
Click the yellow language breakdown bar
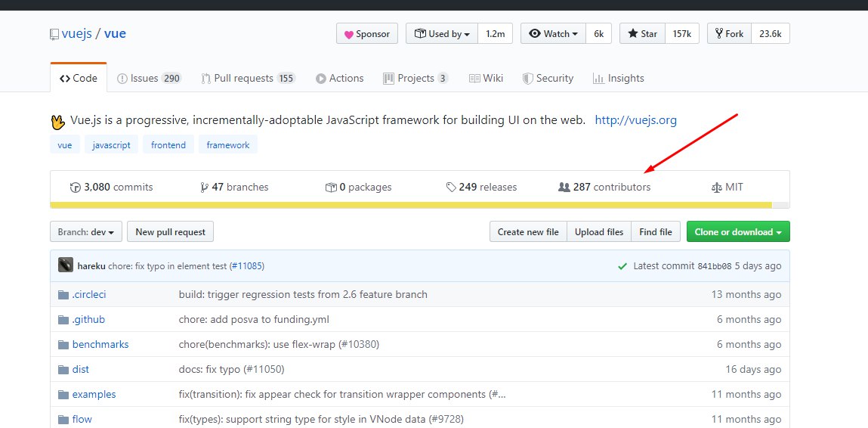coord(411,205)
